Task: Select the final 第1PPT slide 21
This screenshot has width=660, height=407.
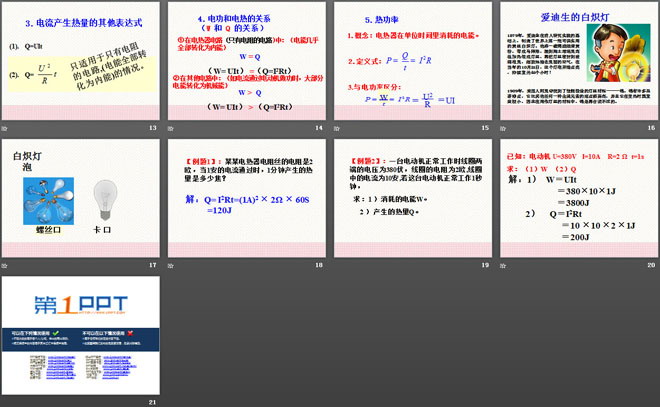Action: click(x=80, y=336)
